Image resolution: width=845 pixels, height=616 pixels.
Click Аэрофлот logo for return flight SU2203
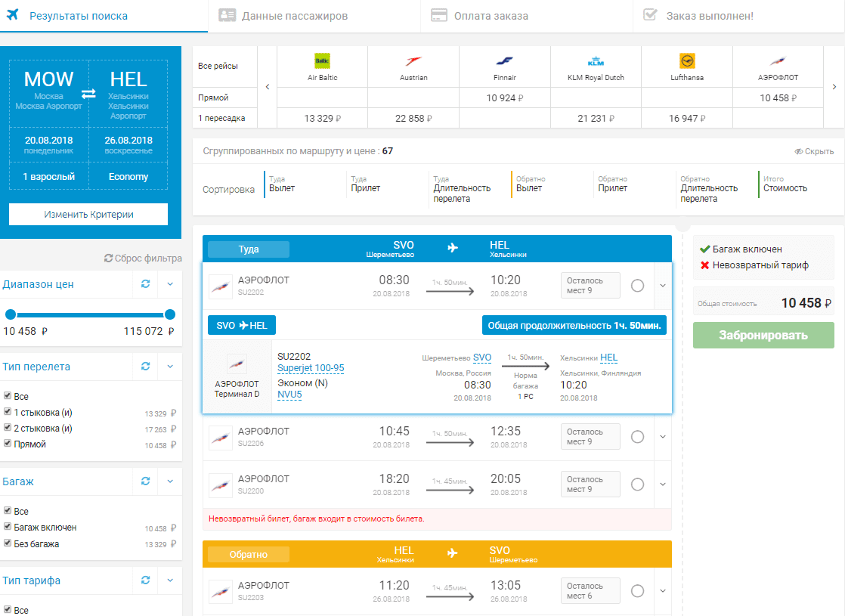(221, 591)
